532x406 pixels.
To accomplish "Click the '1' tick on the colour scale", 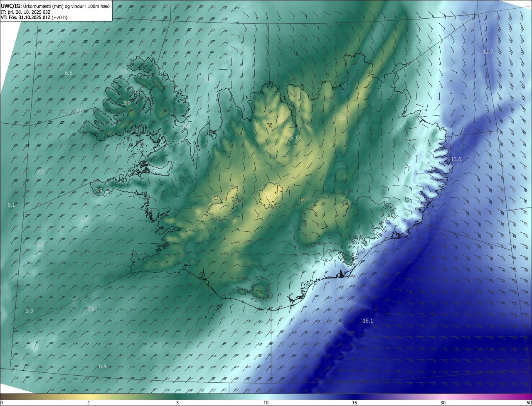I will [x=89, y=403].
